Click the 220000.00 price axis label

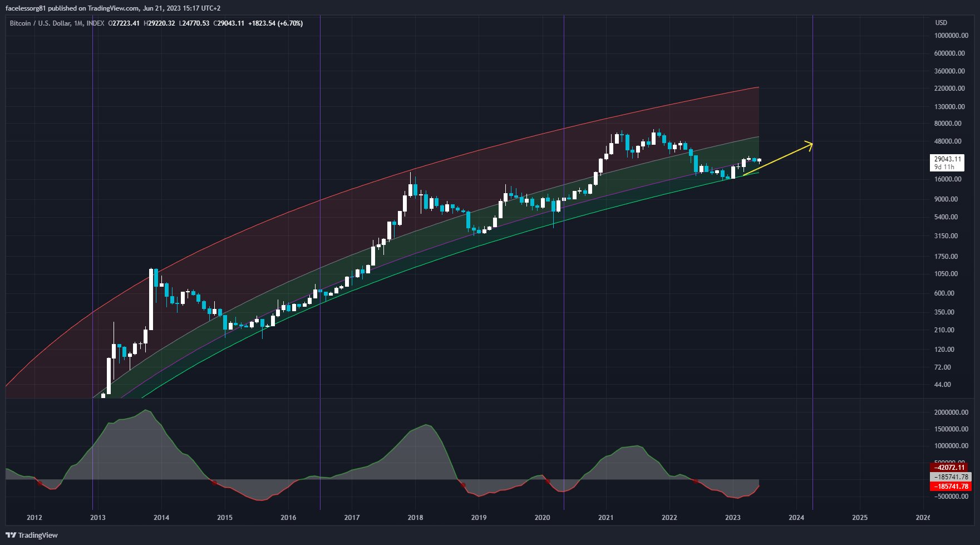949,89
